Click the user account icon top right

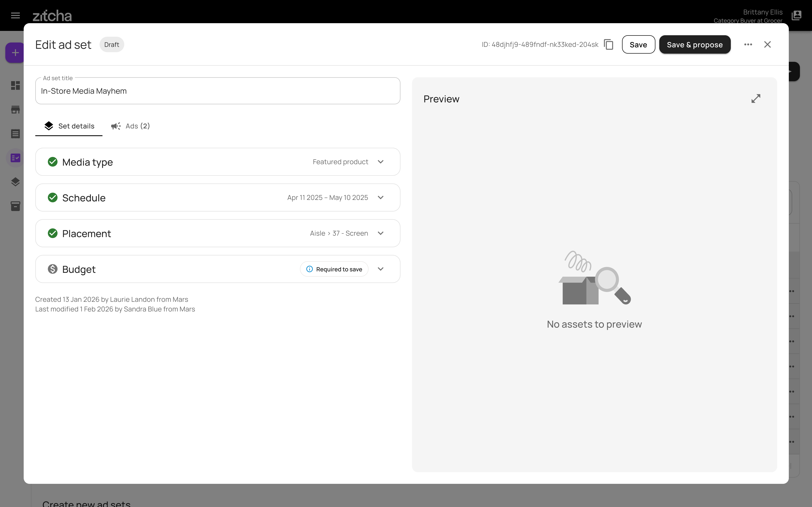click(x=796, y=15)
